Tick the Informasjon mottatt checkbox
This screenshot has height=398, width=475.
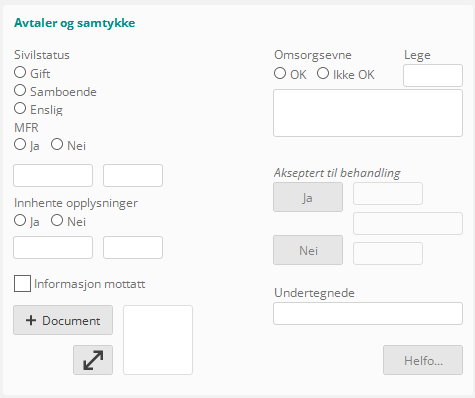22,283
